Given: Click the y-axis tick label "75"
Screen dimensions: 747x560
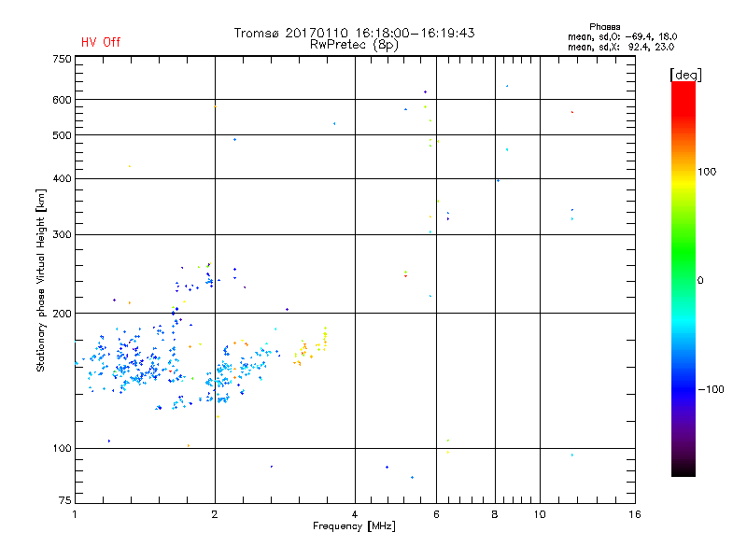Looking at the screenshot, I should (65, 500).
